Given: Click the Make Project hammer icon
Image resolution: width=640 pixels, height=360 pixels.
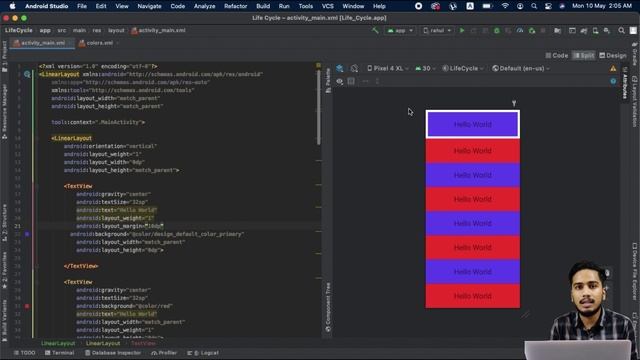Looking at the screenshot, I should point(375,30).
